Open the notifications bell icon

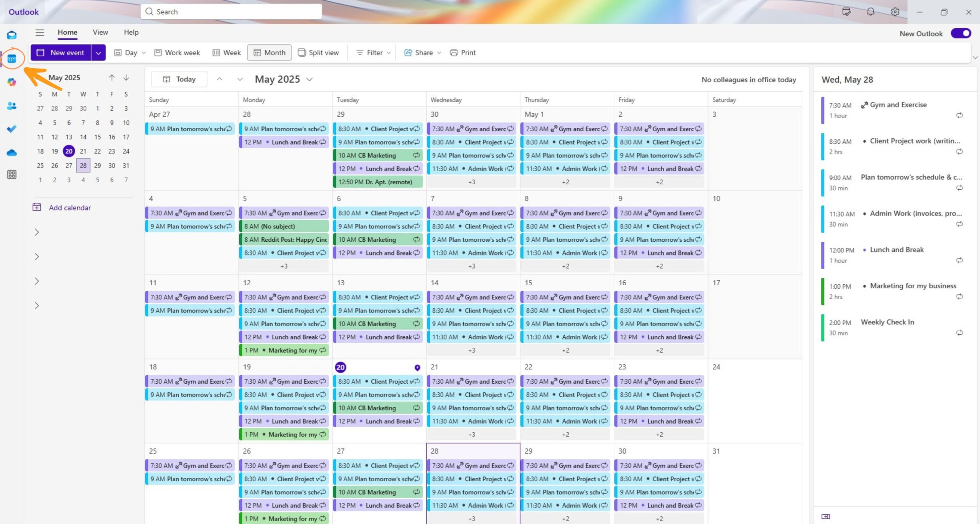[x=871, y=12]
